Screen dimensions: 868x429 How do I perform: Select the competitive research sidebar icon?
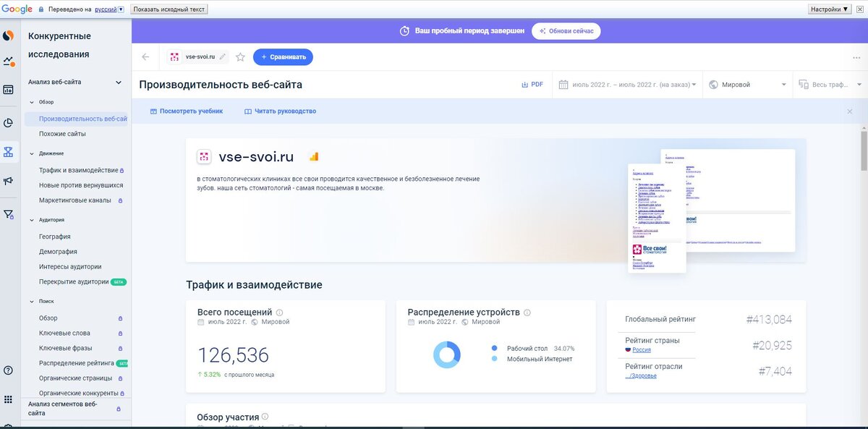pyautogui.click(x=8, y=152)
